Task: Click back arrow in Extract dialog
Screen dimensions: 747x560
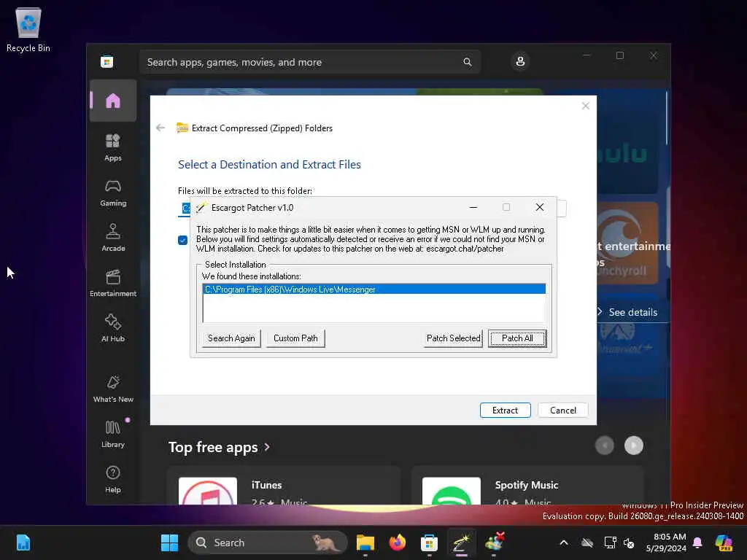Action: click(160, 128)
